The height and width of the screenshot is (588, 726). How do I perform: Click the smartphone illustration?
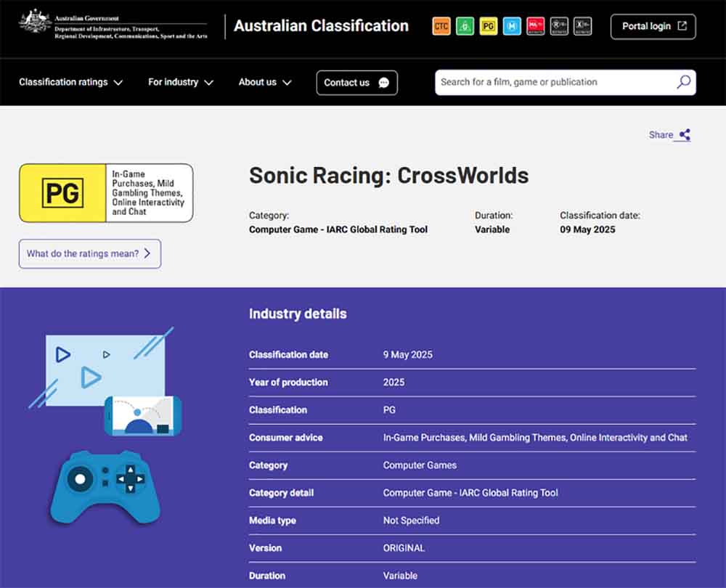(x=143, y=416)
